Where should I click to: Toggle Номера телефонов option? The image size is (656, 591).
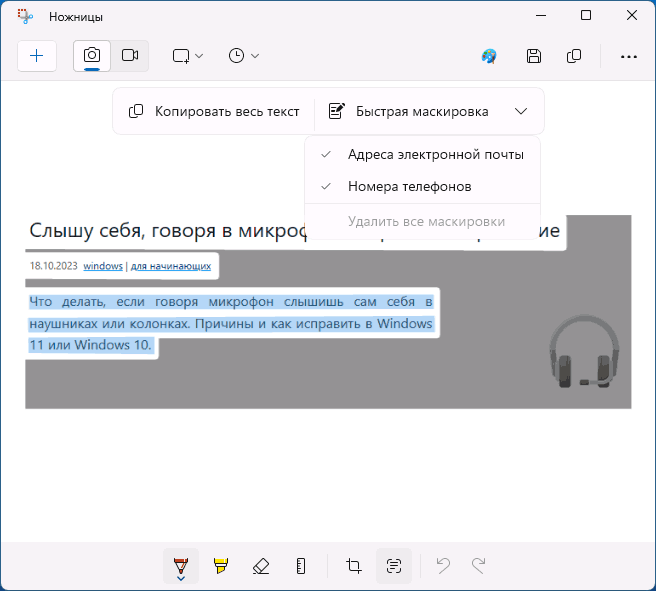tap(423, 187)
